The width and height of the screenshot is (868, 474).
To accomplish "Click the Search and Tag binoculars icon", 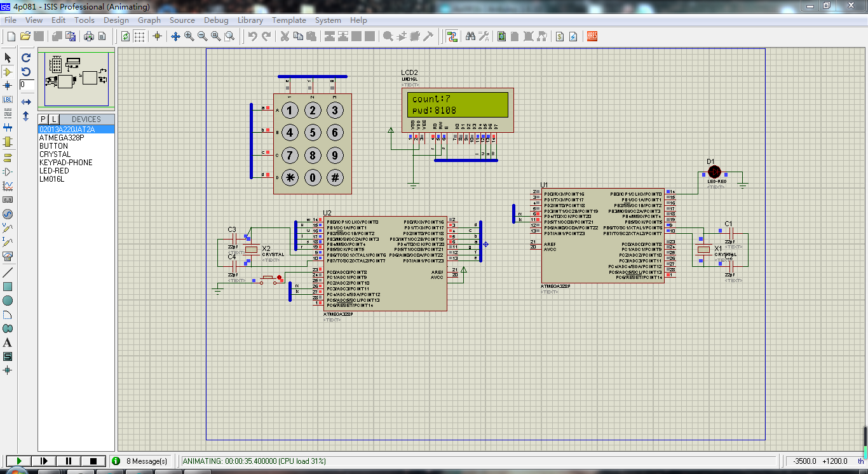I will click(x=470, y=36).
